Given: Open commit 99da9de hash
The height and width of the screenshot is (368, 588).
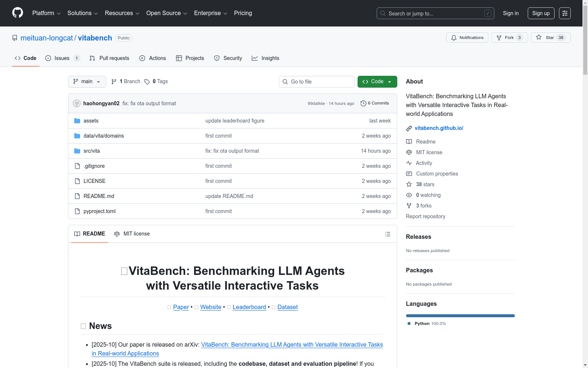Looking at the screenshot, I should (316, 103).
